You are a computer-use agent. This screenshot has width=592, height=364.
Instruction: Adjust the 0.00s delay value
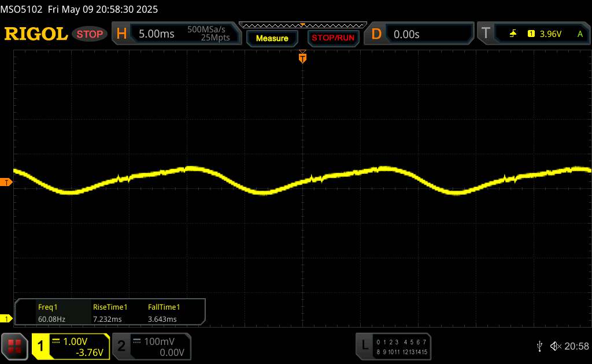[x=406, y=34]
